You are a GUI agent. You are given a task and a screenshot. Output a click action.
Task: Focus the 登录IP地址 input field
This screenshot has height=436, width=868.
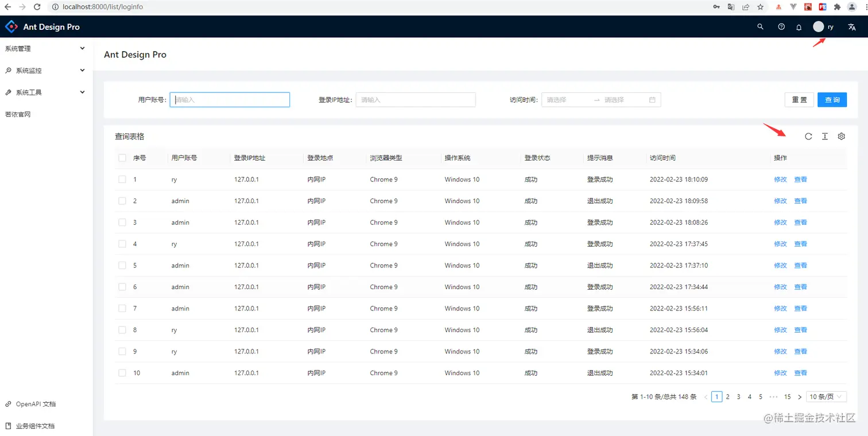click(x=416, y=100)
